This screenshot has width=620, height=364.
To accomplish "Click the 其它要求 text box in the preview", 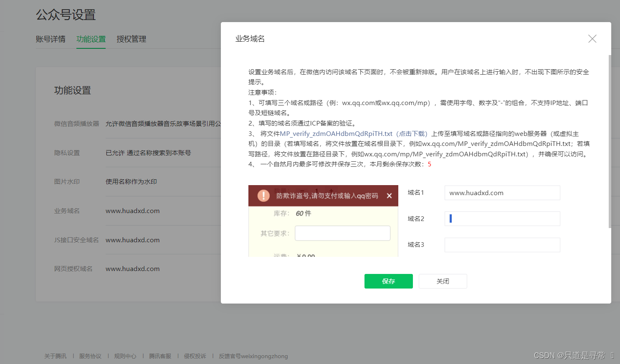I will tap(342, 233).
